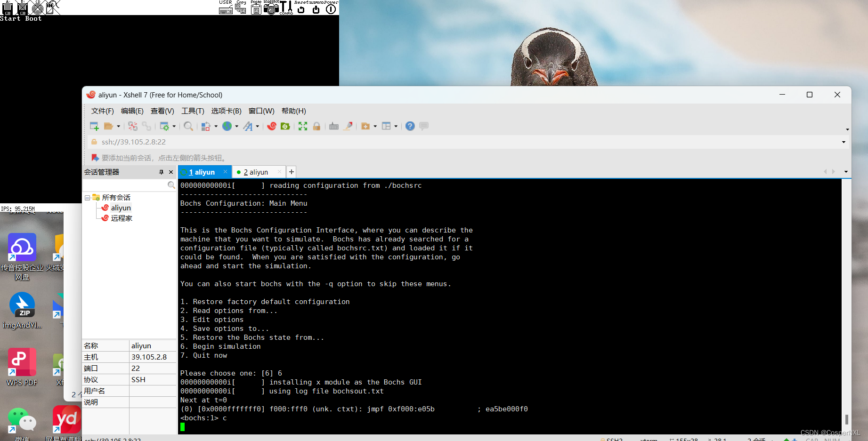Open WPS PDF desktop shortcut
Image resolution: width=868 pixels, height=441 pixels.
pos(22,367)
